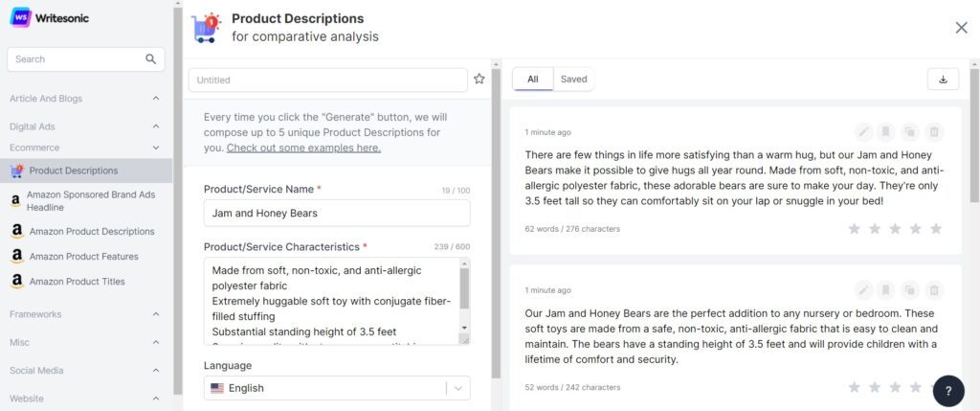This screenshot has height=411, width=980.
Task: Rate the first description two stars
Action: click(x=875, y=229)
